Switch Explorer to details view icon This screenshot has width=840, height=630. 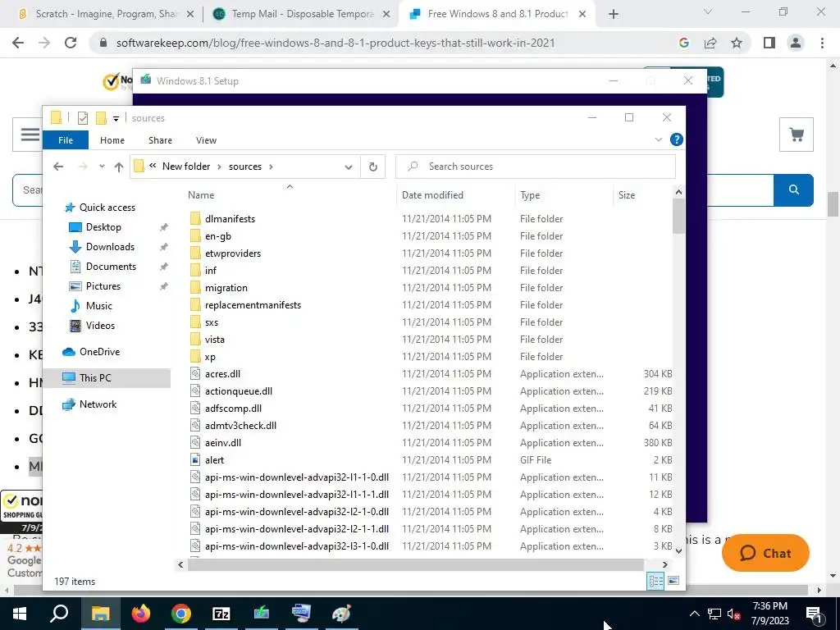tap(655, 581)
